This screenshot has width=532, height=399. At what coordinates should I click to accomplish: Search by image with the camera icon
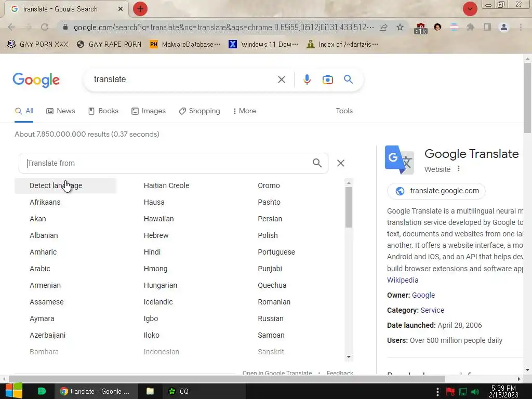(327, 79)
